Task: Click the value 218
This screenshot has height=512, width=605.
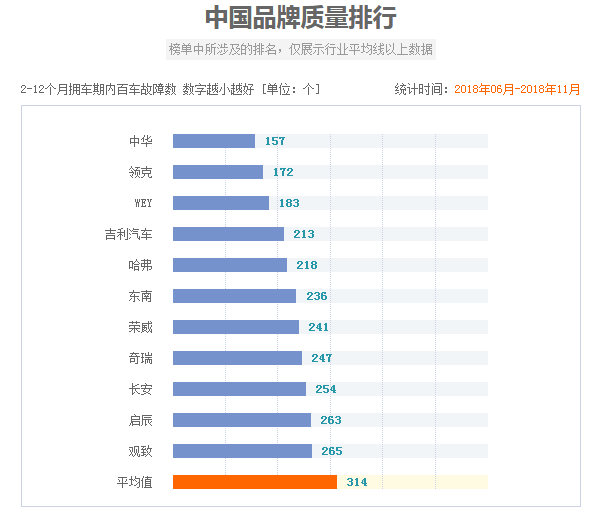Action: coord(307,265)
